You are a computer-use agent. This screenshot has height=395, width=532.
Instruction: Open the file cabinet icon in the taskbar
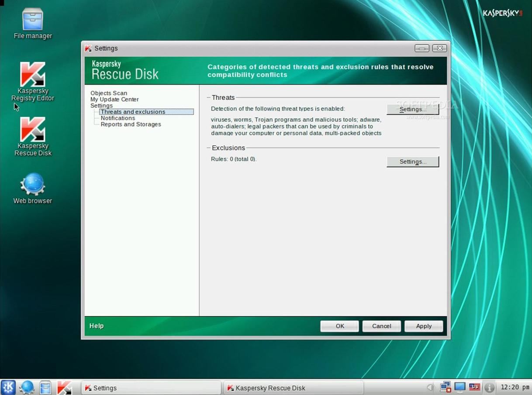point(45,388)
